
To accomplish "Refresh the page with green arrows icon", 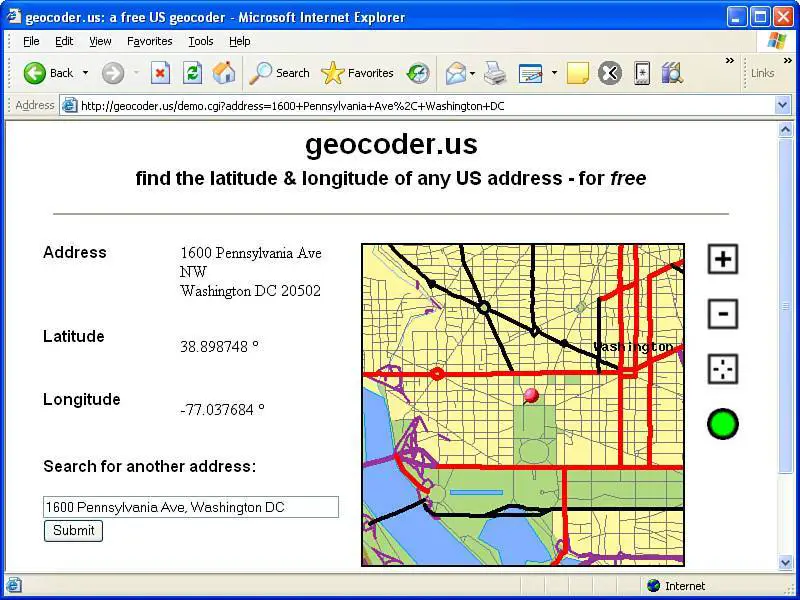I will 192,73.
